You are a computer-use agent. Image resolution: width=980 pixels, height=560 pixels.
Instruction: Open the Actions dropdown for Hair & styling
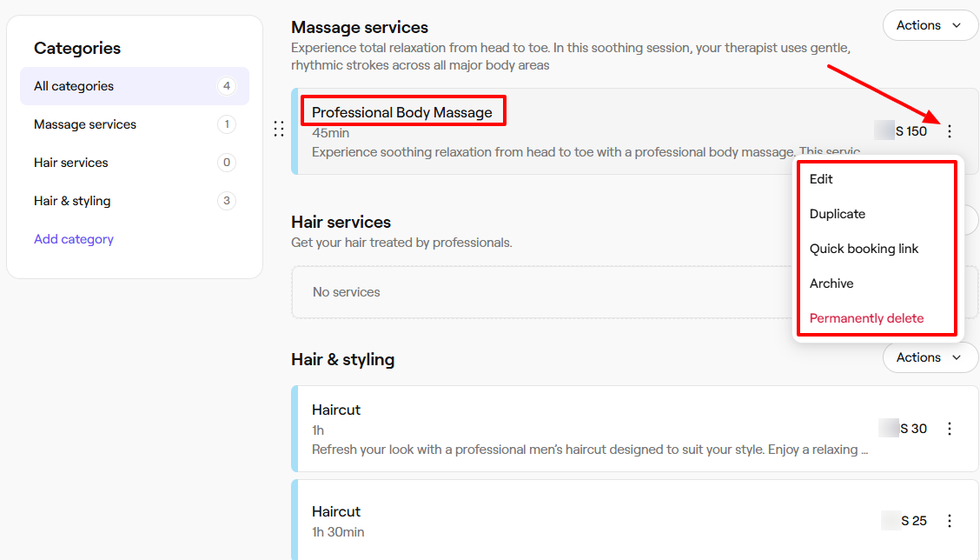pos(930,357)
